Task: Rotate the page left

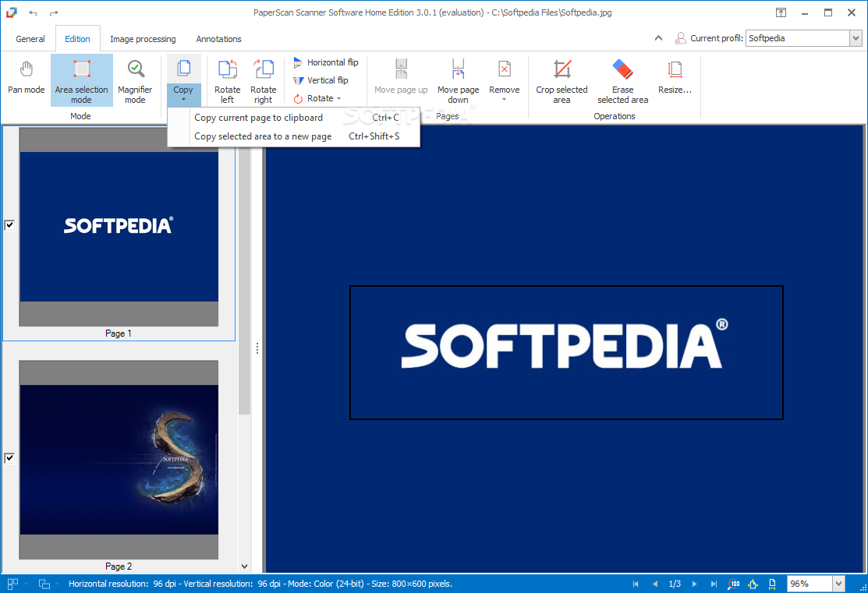Action: [x=228, y=80]
